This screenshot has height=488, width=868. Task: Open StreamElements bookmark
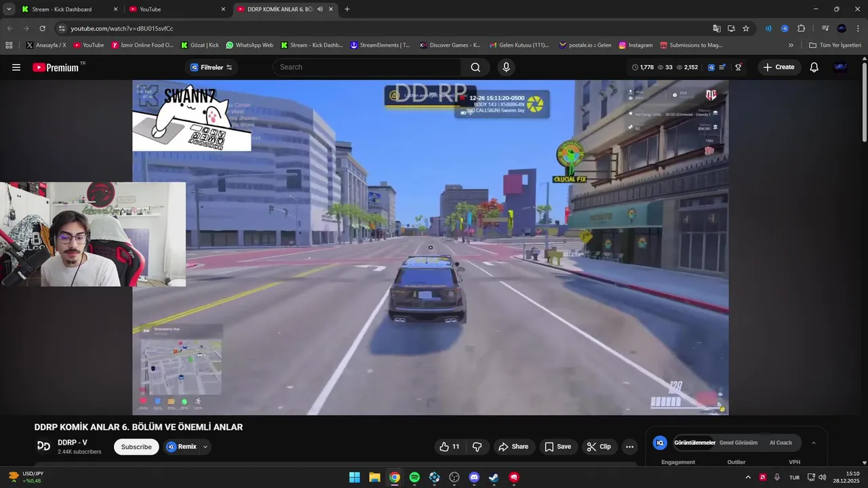tap(380, 45)
